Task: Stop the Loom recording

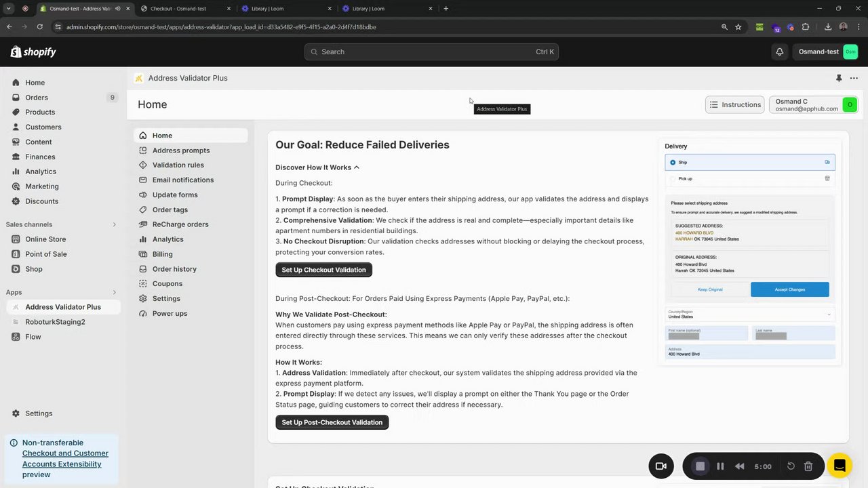Action: coord(701,466)
